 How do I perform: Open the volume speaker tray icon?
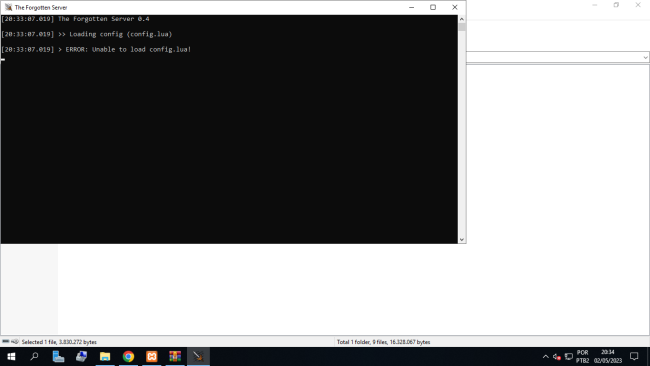(x=557, y=357)
